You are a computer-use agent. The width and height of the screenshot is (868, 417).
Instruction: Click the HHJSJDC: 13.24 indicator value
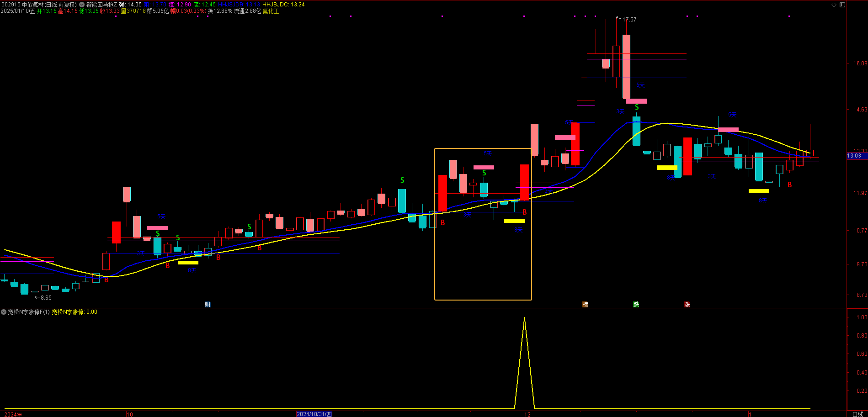(283, 5)
